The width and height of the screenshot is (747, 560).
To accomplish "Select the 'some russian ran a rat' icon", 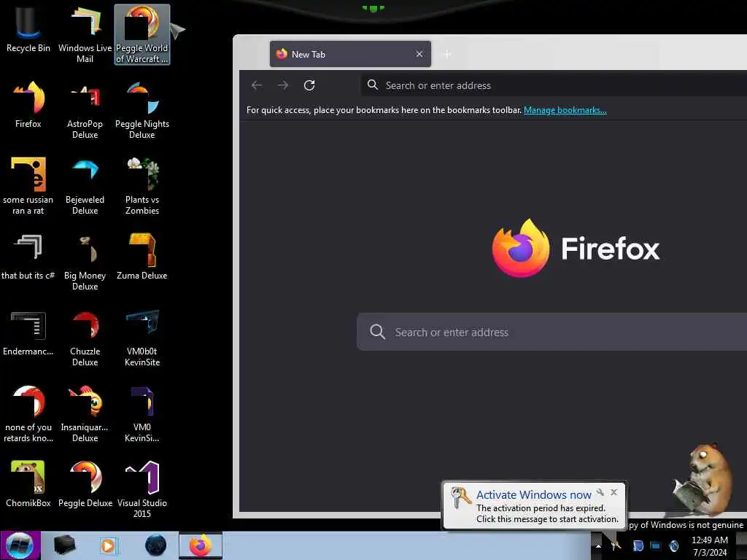I will point(28,186).
